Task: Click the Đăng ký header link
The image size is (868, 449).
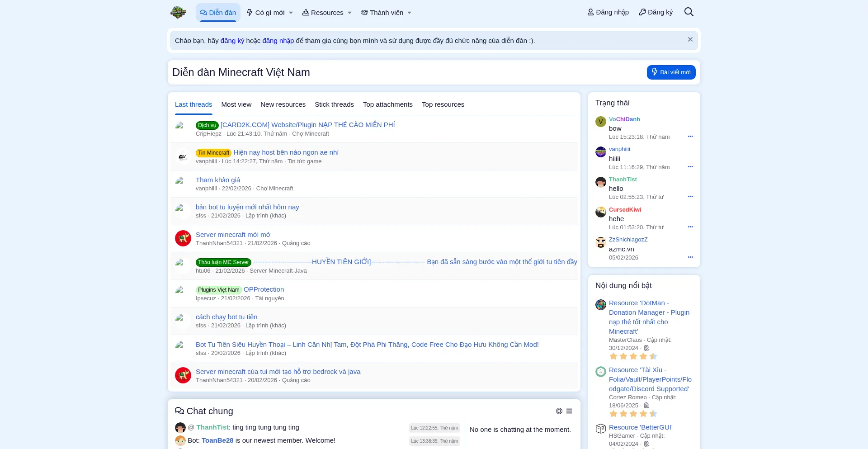Action: pos(656,12)
